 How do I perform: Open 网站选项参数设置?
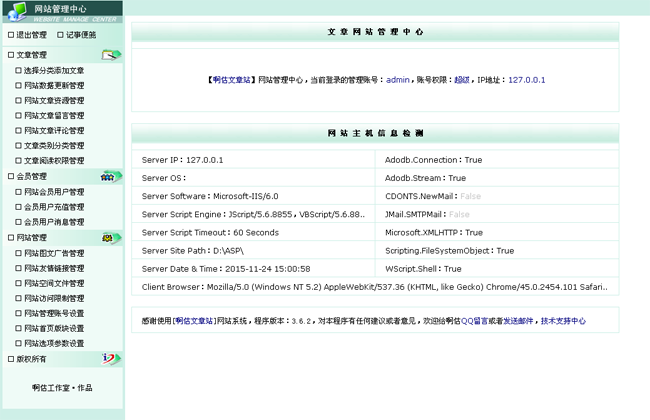[54, 343]
